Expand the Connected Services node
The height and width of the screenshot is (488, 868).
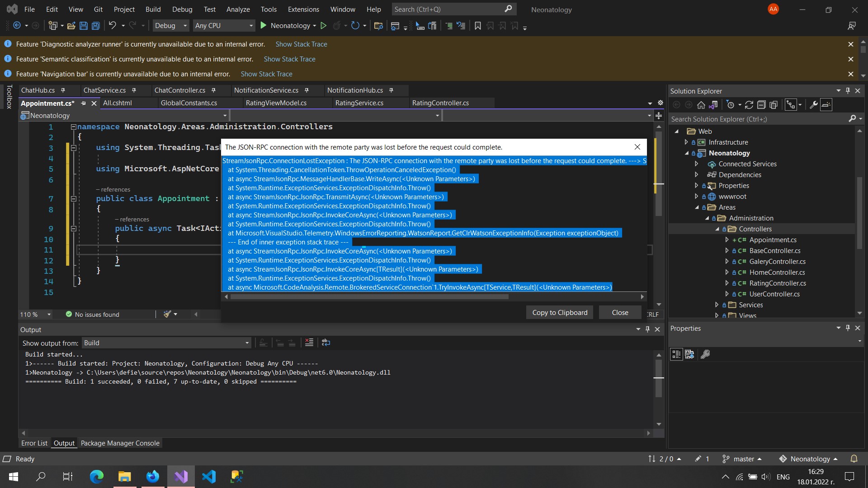click(696, 164)
